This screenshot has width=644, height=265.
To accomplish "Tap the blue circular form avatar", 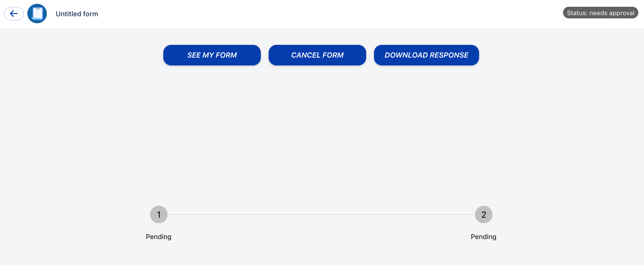I will [x=37, y=14].
